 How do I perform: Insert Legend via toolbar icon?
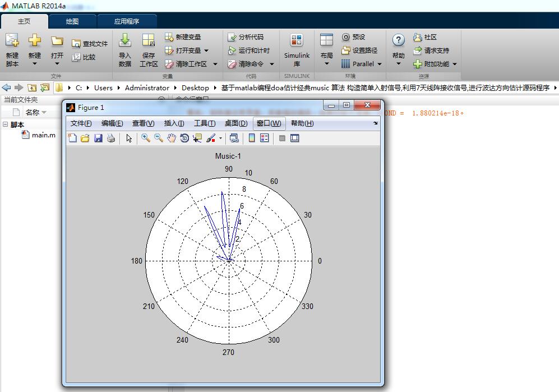click(x=265, y=138)
